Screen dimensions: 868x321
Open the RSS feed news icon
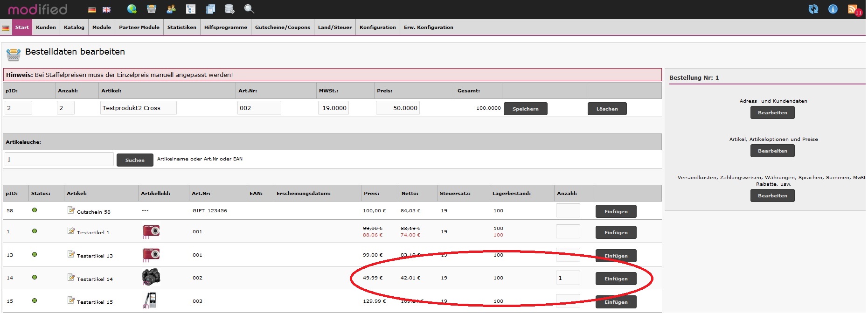(853, 9)
